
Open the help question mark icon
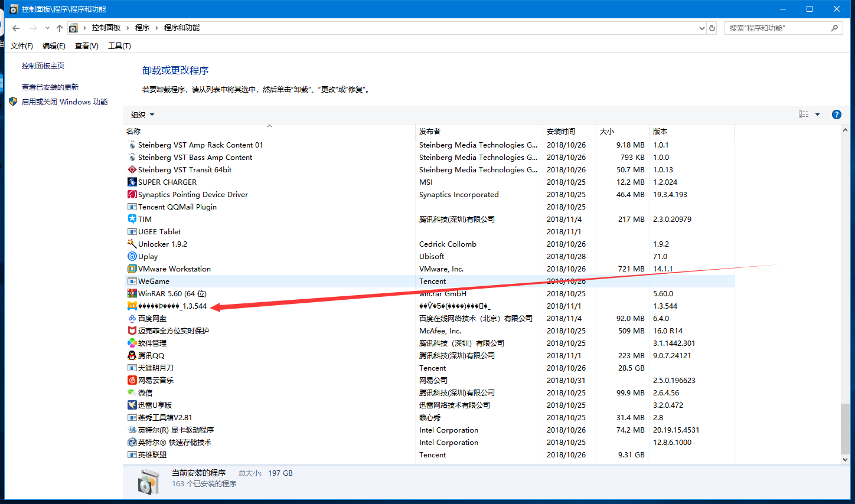click(836, 114)
